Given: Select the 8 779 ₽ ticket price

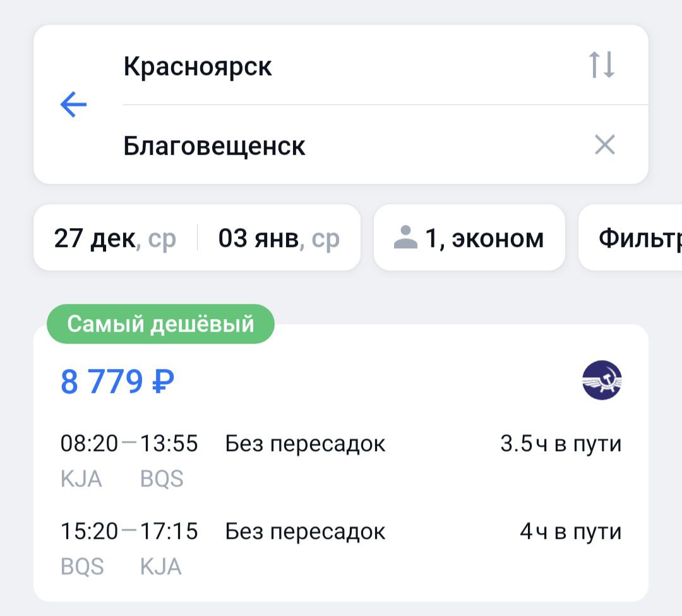Looking at the screenshot, I should pos(117,382).
